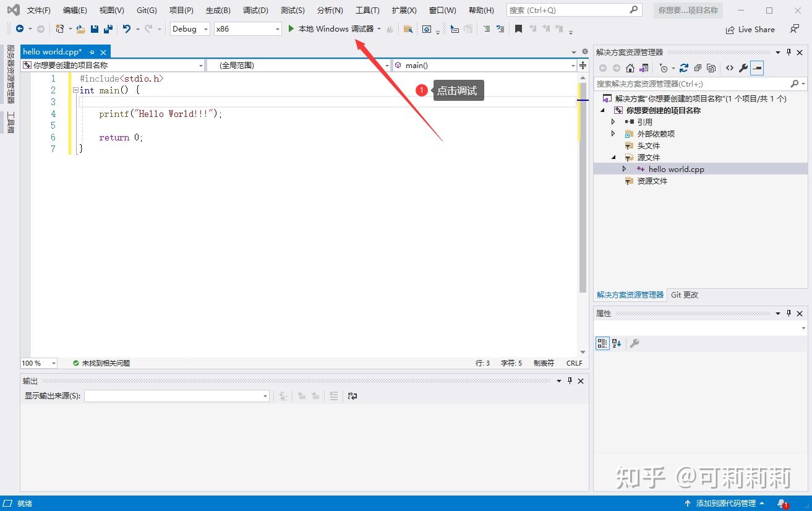This screenshot has height=511, width=812.
Task: Expand the 外部依赖项 tree node
Action: click(613, 134)
